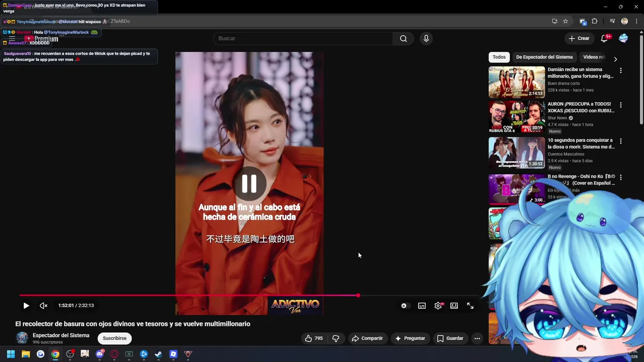Select the Todos filter chip

[x=499, y=57]
